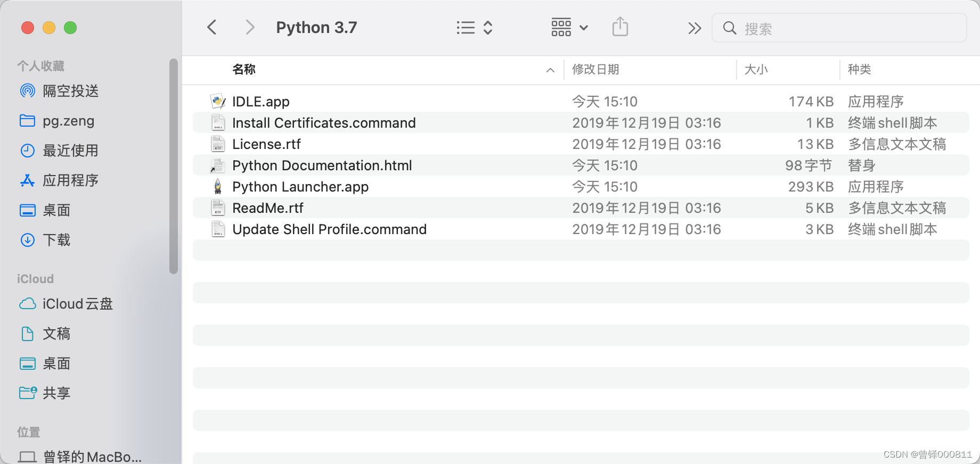Go back with the left chevron button
Screen dimensions: 980x464
pos(212,27)
